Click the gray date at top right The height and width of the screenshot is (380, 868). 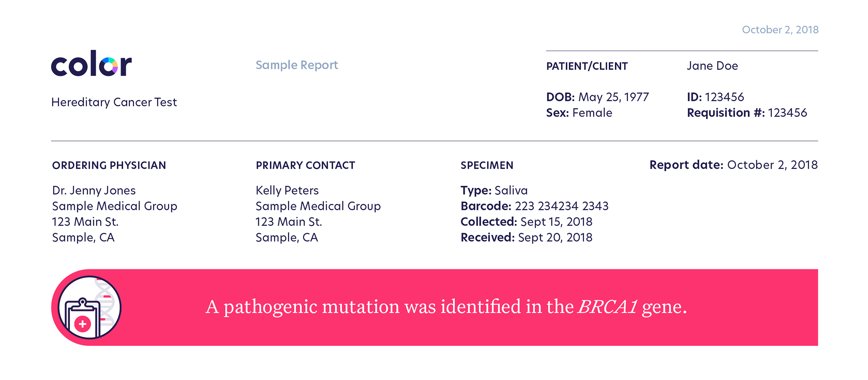pyautogui.click(x=780, y=30)
